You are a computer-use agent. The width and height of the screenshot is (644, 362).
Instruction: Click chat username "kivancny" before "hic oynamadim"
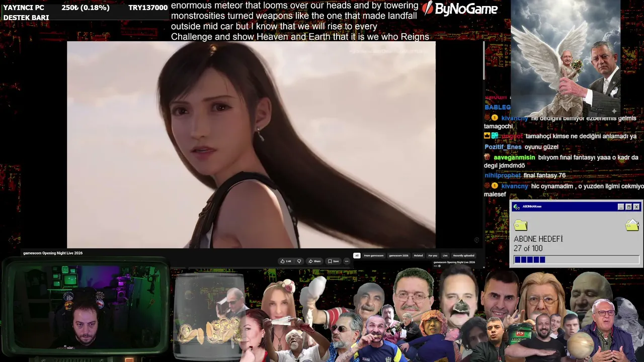(515, 186)
